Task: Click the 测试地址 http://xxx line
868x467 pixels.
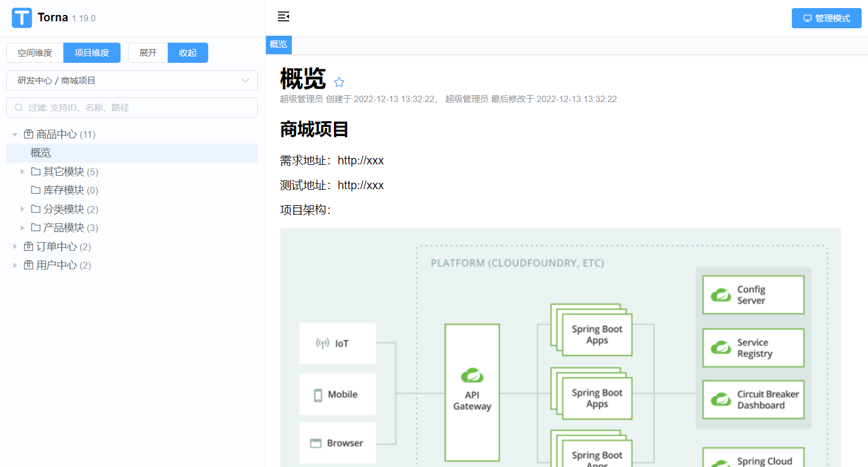Action: (332, 185)
